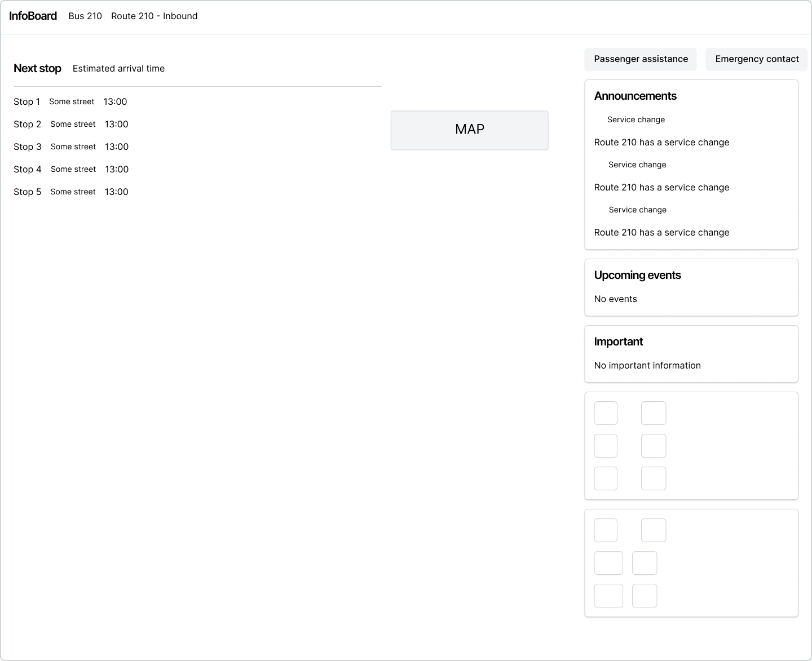Click the 13:00 time for Stop 2

(117, 124)
